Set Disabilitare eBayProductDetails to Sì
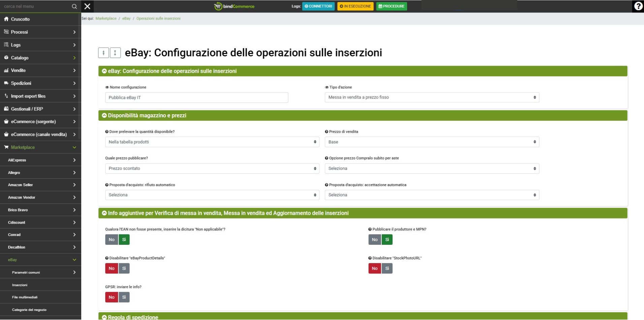The height and width of the screenshot is (320, 644). (124, 269)
